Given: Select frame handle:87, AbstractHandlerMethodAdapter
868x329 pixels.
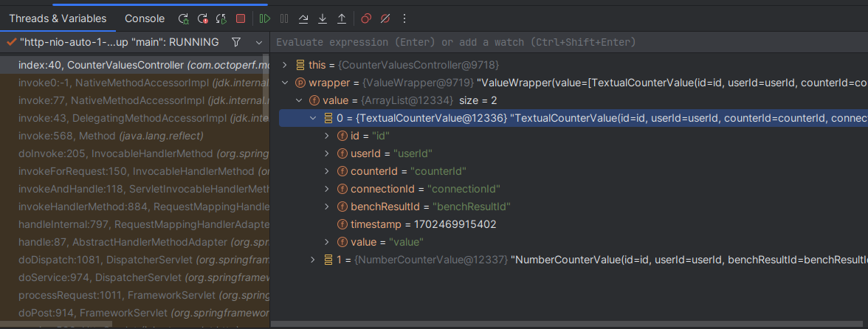Looking at the screenshot, I should coord(134,242).
